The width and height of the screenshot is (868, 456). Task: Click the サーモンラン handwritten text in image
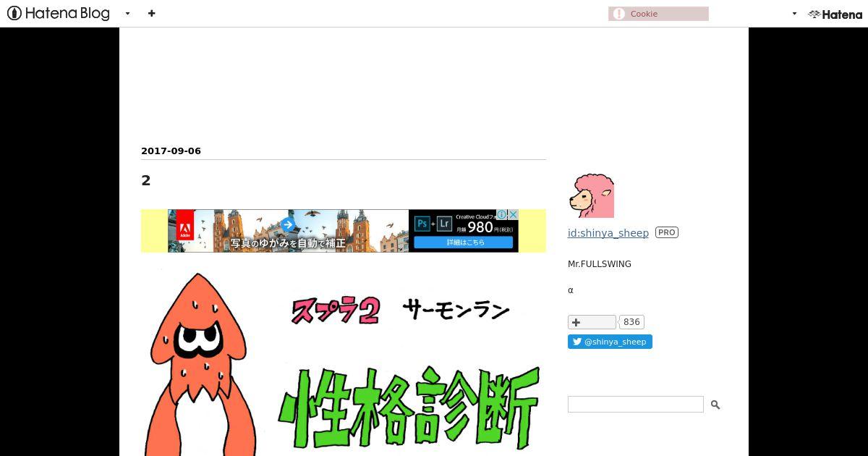(456, 311)
